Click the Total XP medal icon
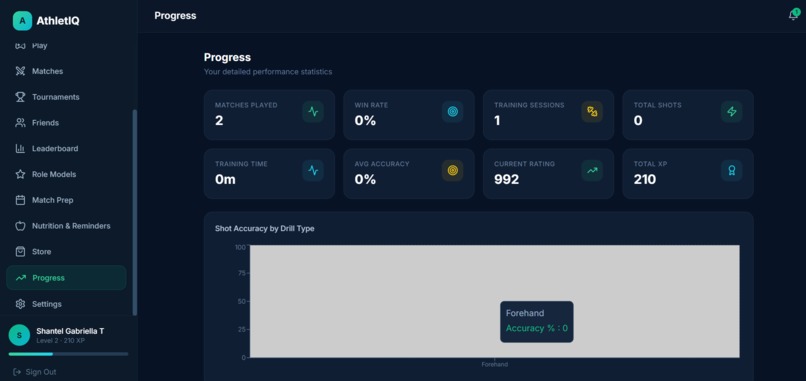 (731, 170)
